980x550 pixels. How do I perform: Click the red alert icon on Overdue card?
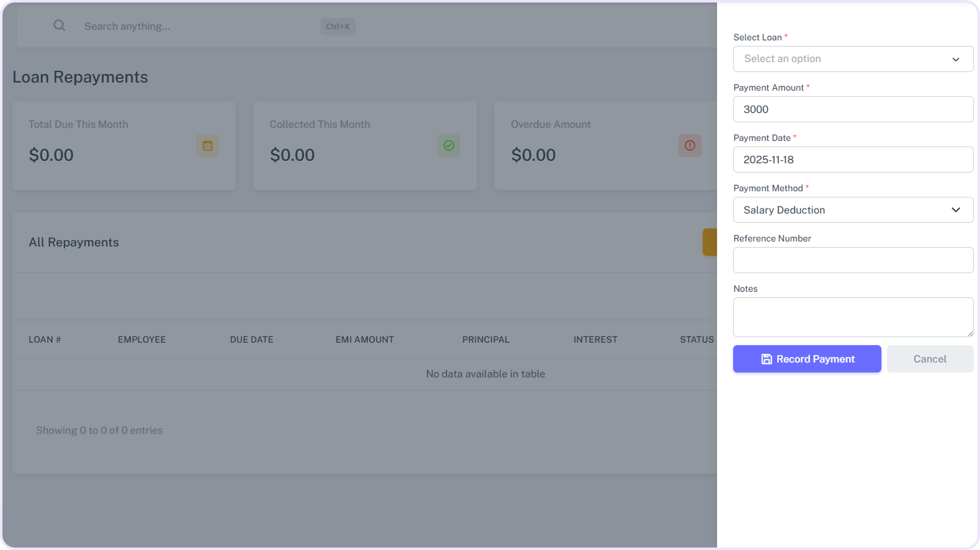[x=689, y=146]
